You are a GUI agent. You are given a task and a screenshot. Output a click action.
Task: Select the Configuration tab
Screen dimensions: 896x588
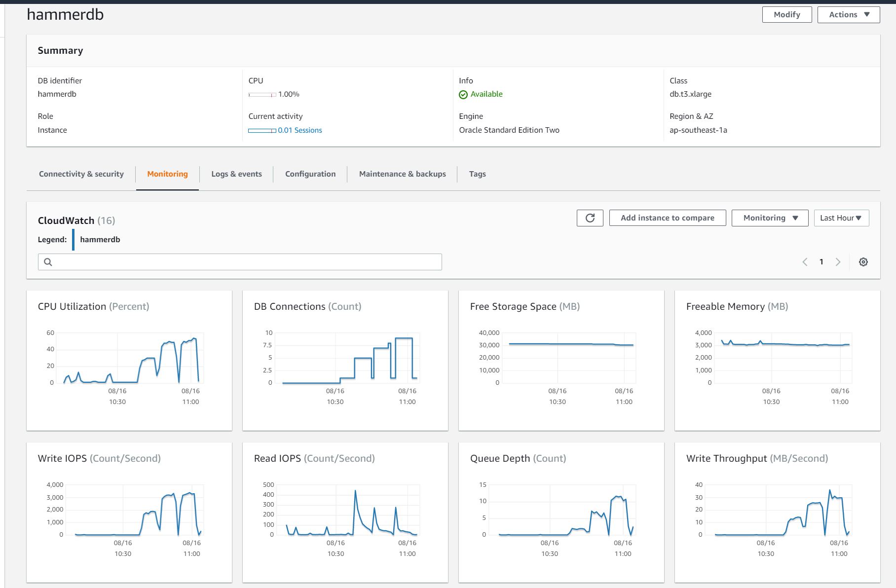click(310, 174)
